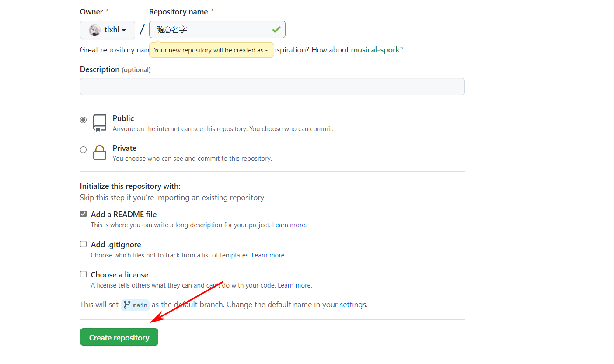This screenshot has height=364, width=614.
Task: Click the Create repository button
Action: (119, 337)
